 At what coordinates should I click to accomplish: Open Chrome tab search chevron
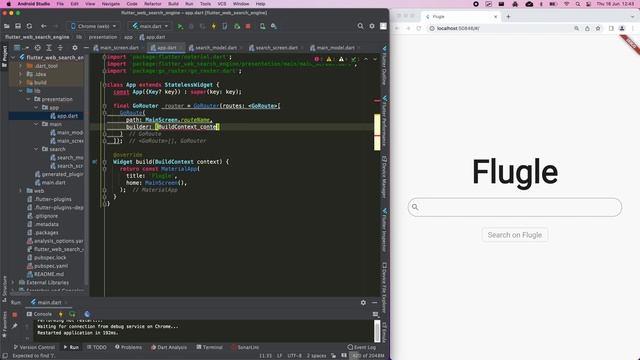(x=632, y=17)
